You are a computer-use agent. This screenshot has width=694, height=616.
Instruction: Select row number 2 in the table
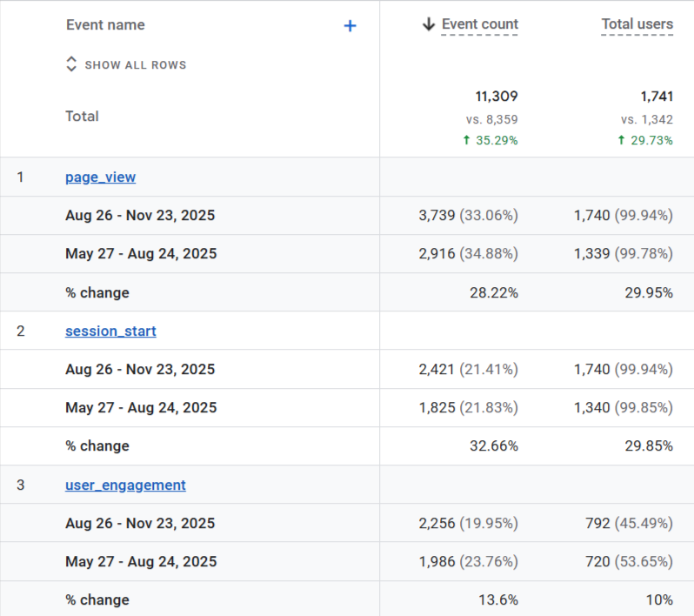click(21, 331)
